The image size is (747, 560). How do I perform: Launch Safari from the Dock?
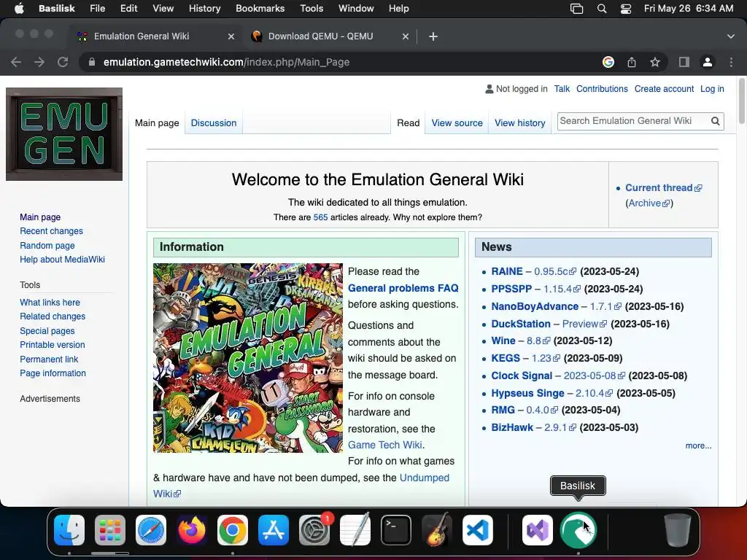[151, 530]
